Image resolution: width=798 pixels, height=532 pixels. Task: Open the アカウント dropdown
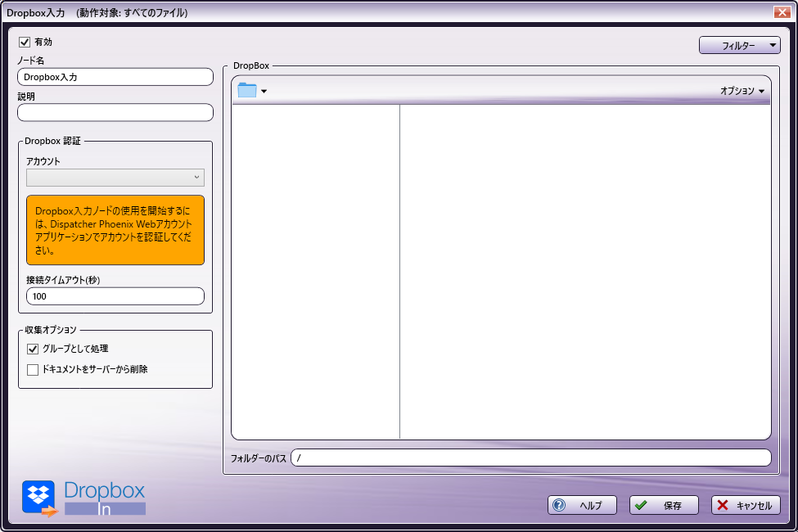click(115, 177)
